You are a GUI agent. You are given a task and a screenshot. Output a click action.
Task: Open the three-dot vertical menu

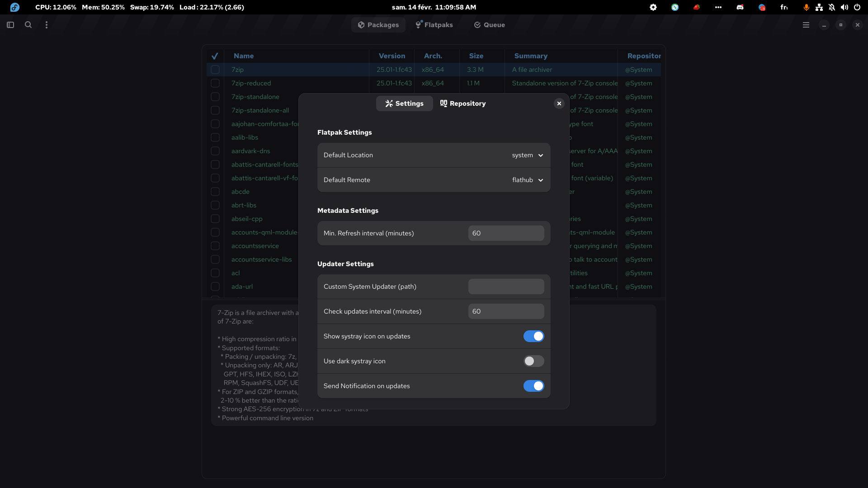click(x=46, y=25)
